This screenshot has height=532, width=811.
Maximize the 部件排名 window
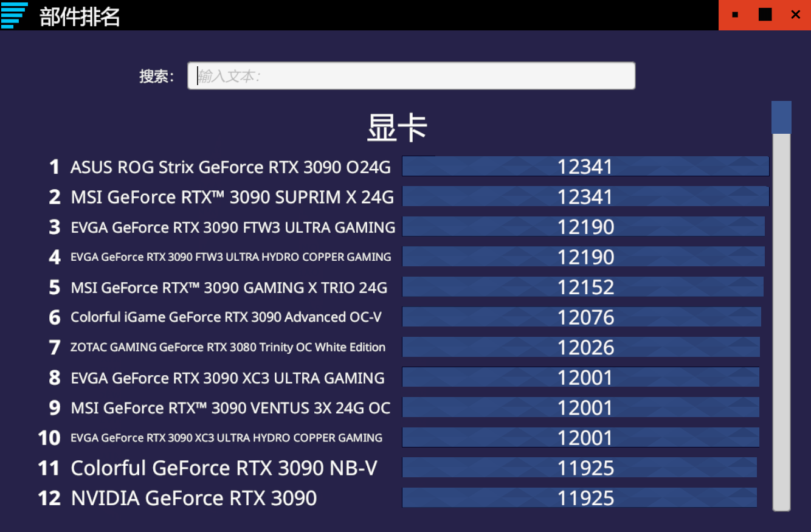765,15
